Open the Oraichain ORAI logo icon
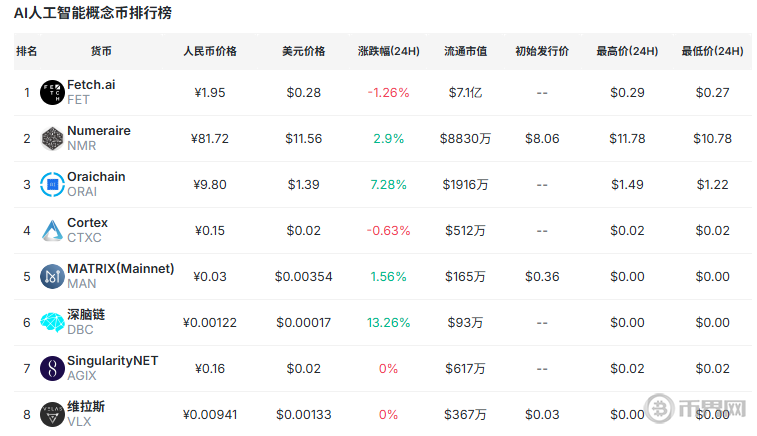The image size is (757, 436). pos(52,185)
